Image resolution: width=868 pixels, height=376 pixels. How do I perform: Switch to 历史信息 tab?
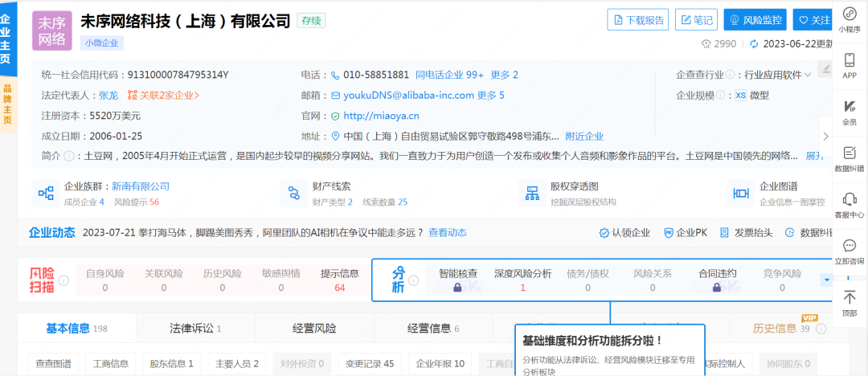click(x=782, y=329)
